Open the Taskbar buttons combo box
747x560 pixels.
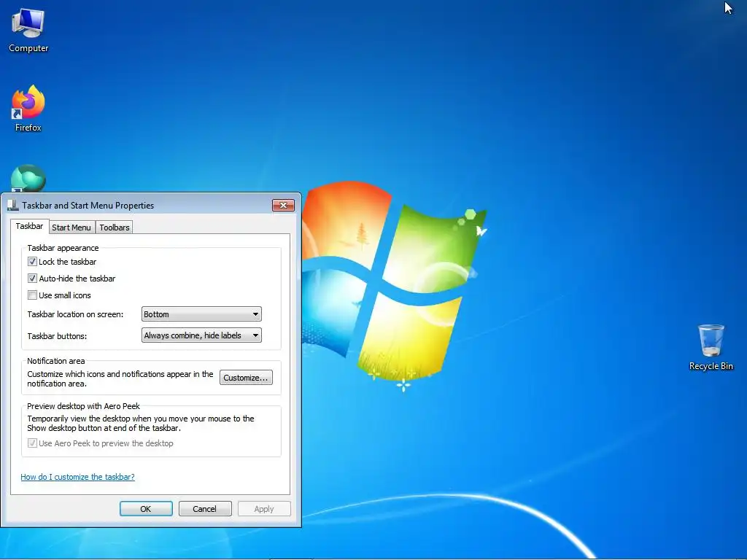pos(201,335)
